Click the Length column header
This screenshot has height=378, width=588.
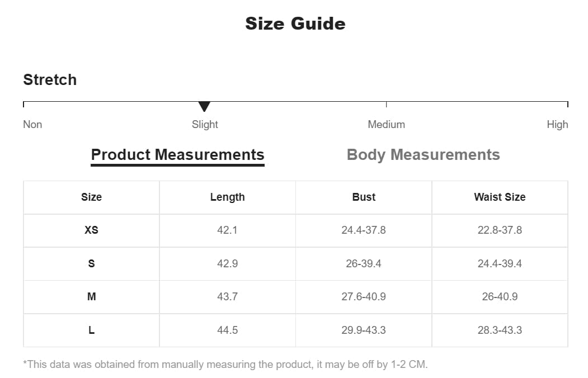[227, 197]
